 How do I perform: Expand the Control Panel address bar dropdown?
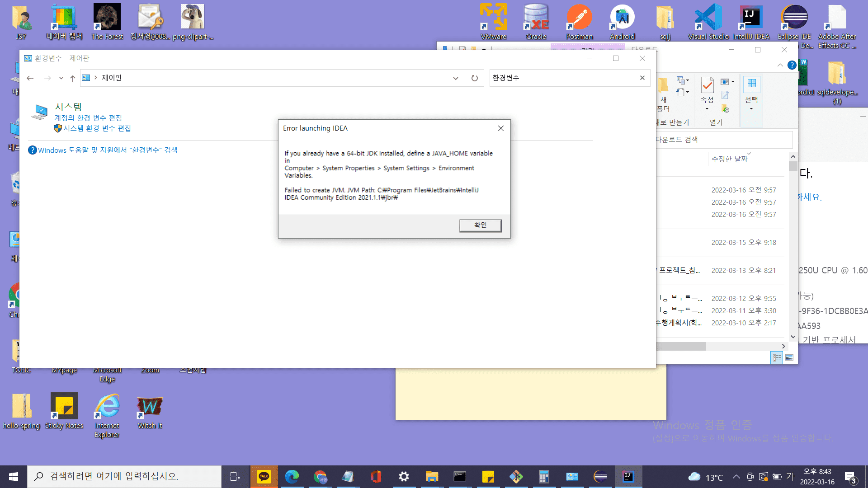click(x=455, y=78)
